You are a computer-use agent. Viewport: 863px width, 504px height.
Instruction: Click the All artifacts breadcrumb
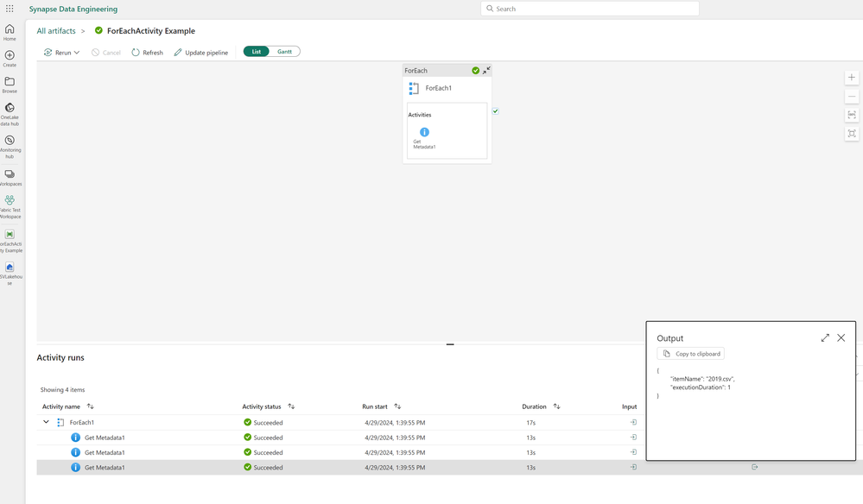(56, 31)
